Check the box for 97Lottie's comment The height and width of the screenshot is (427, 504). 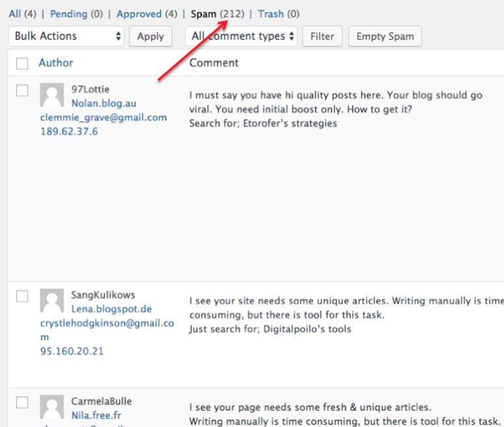click(22, 90)
